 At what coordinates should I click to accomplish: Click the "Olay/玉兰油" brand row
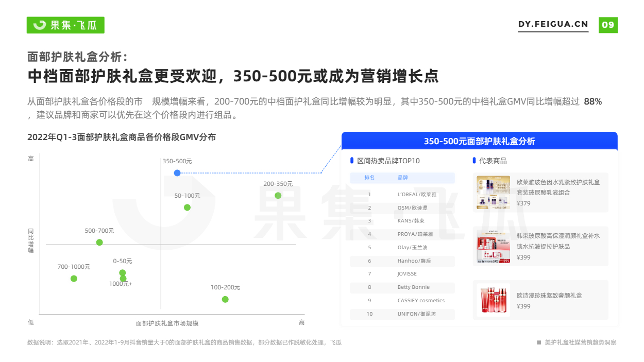(402, 248)
